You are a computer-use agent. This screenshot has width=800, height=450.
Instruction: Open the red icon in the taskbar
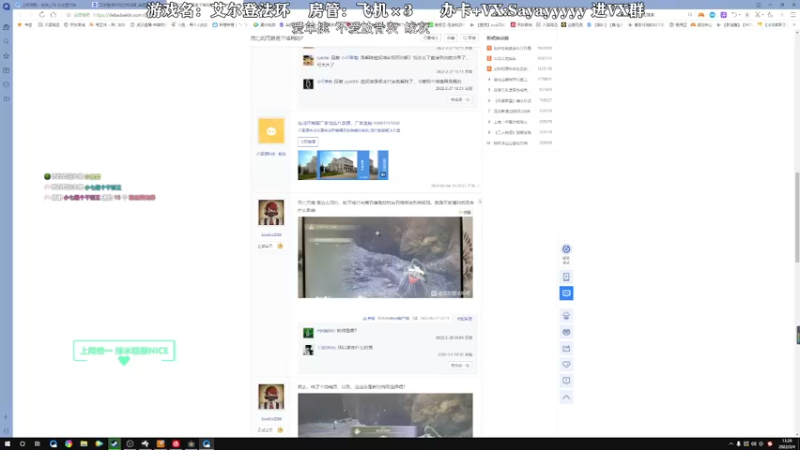(176, 444)
